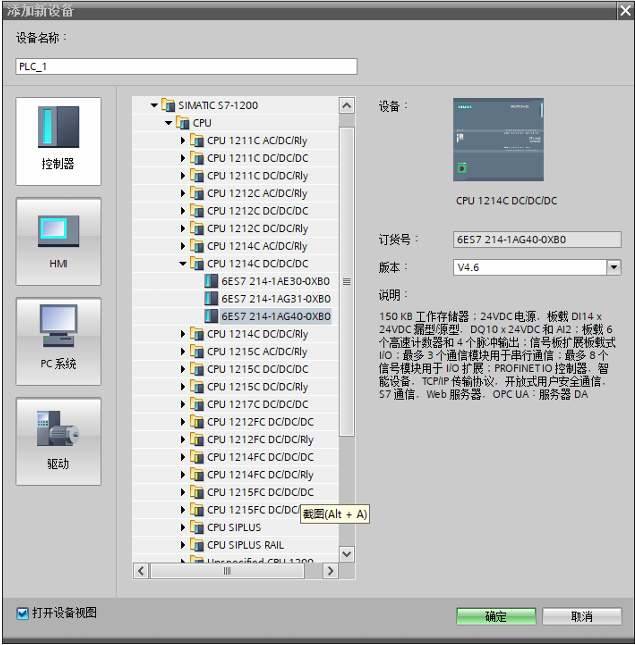The height and width of the screenshot is (645, 635).
Task: Collapse the CPU 1214C DC/DC/DC node
Action: [x=183, y=264]
